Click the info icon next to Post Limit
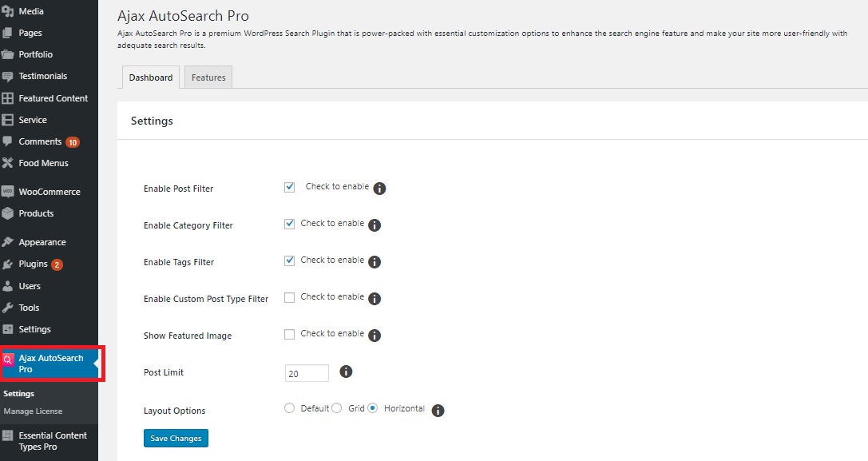This screenshot has width=868, height=461. click(x=346, y=372)
